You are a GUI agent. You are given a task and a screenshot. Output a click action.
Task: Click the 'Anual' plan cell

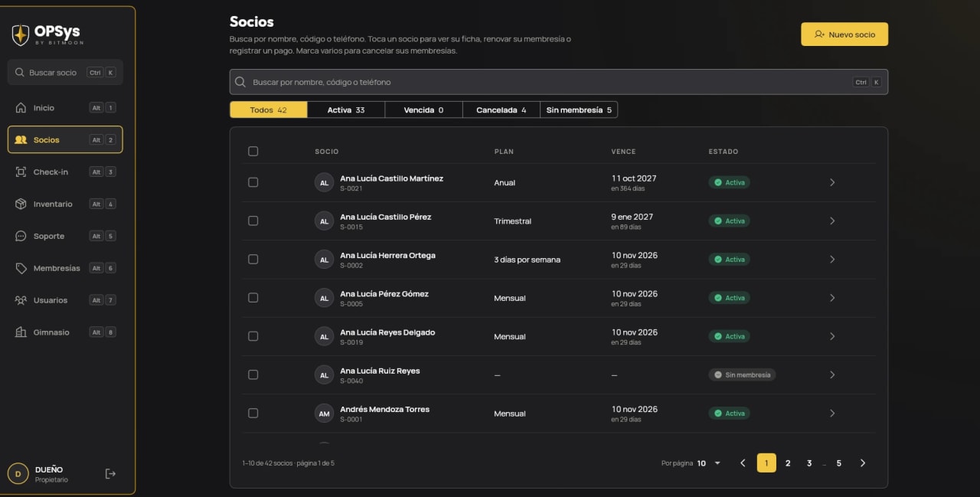pos(505,183)
